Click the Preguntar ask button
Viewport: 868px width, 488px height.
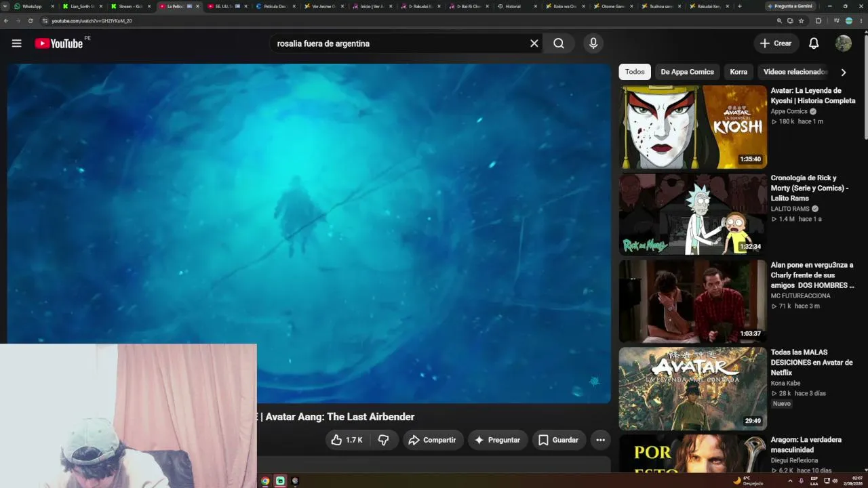(x=497, y=440)
